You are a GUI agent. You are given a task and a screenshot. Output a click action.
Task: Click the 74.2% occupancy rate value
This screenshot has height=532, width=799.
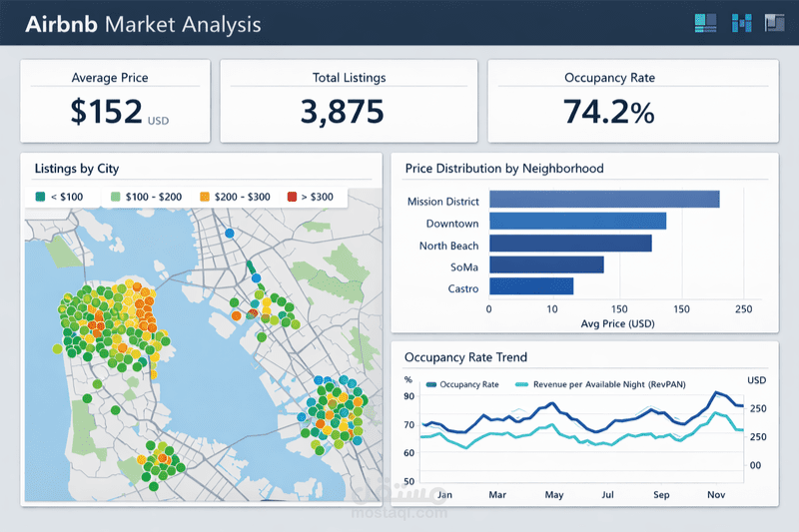coord(609,112)
